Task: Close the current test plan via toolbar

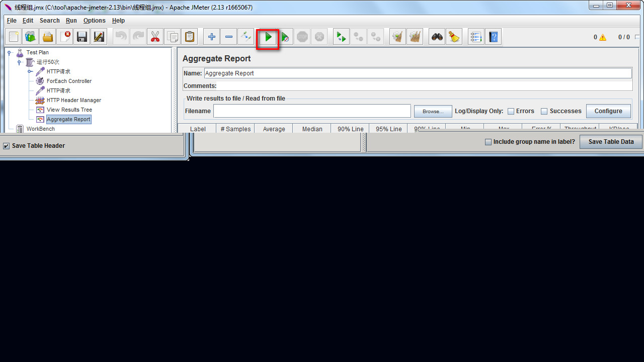Action: (65, 37)
